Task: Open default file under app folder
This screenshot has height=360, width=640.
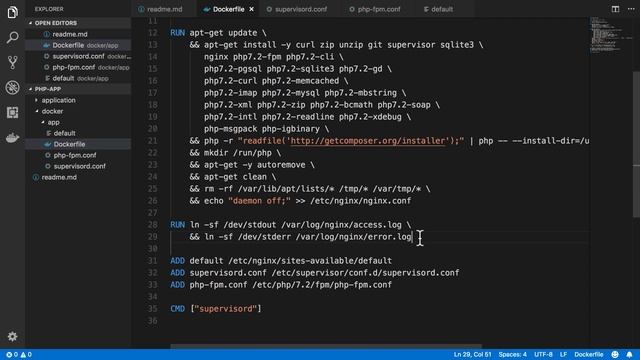Action: 64,133
